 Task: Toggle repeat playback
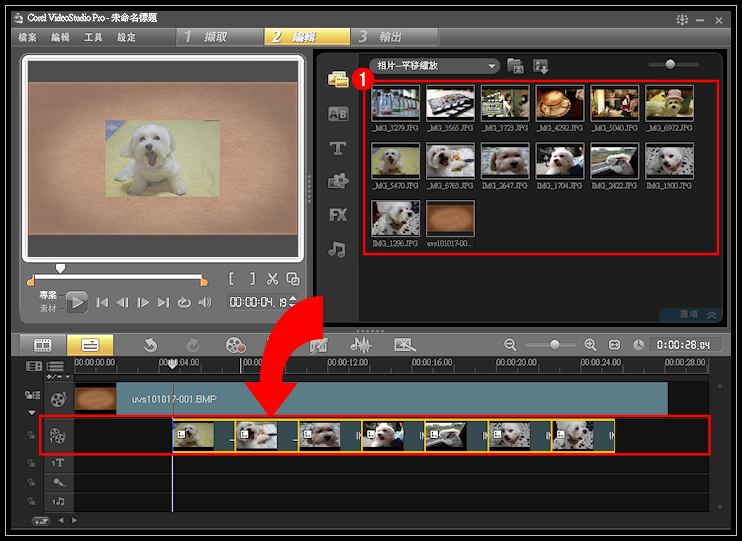tap(184, 302)
